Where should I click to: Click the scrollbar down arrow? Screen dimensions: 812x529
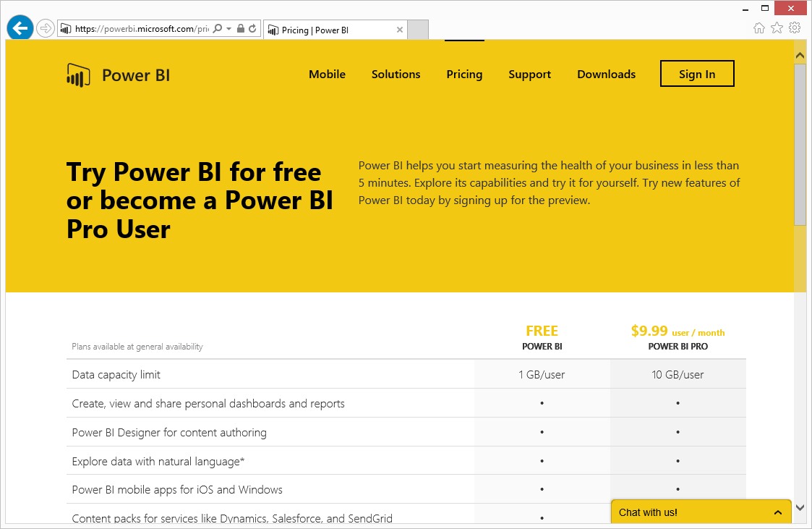pyautogui.click(x=800, y=508)
